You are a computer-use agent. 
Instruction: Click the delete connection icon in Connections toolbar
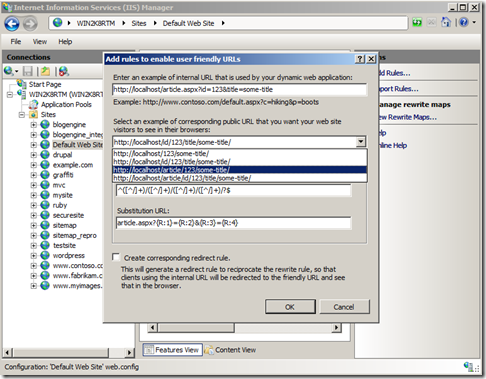click(x=63, y=71)
